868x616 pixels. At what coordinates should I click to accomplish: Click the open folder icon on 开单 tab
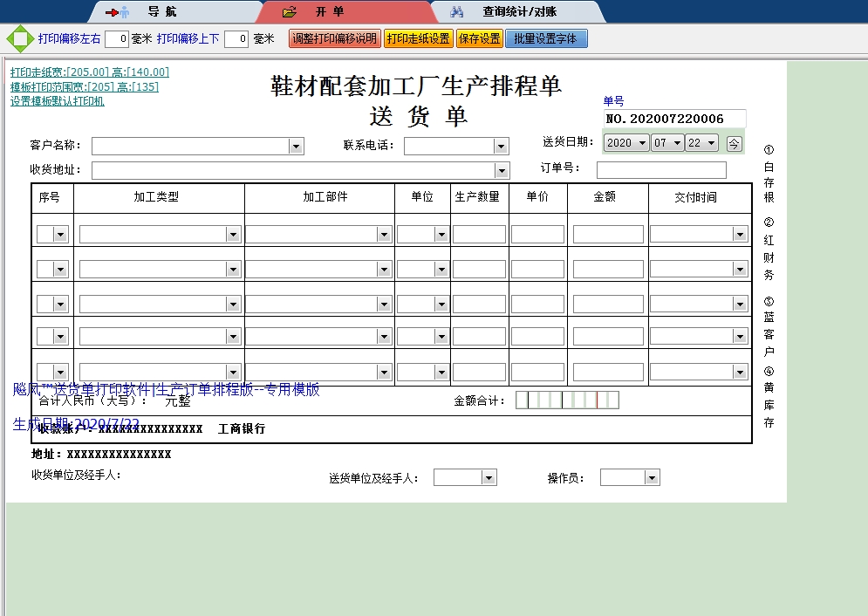290,12
